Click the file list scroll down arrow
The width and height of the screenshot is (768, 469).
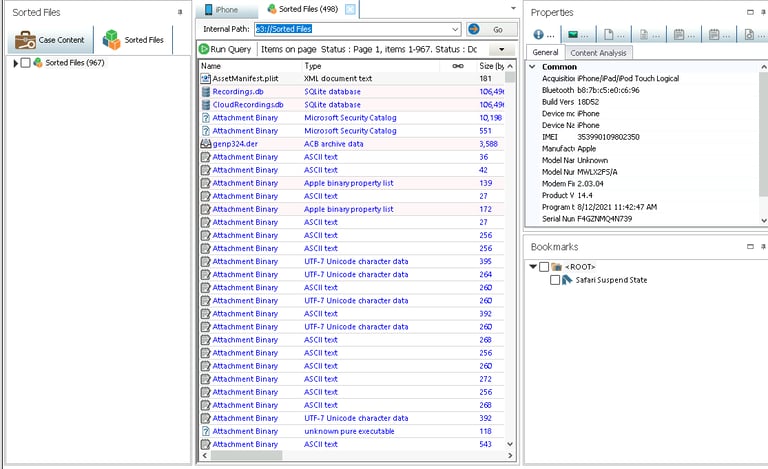coord(510,444)
